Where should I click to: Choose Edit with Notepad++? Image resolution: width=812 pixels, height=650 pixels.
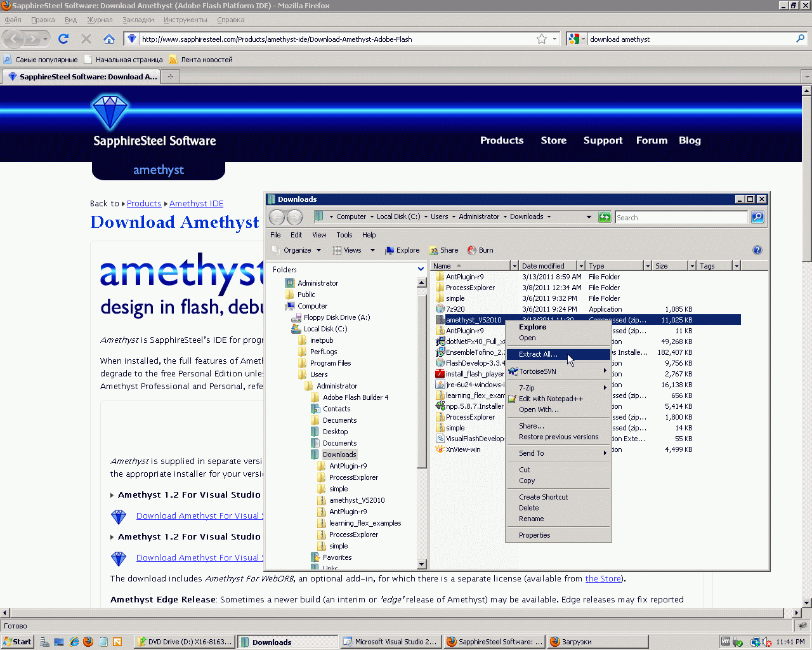558,399
